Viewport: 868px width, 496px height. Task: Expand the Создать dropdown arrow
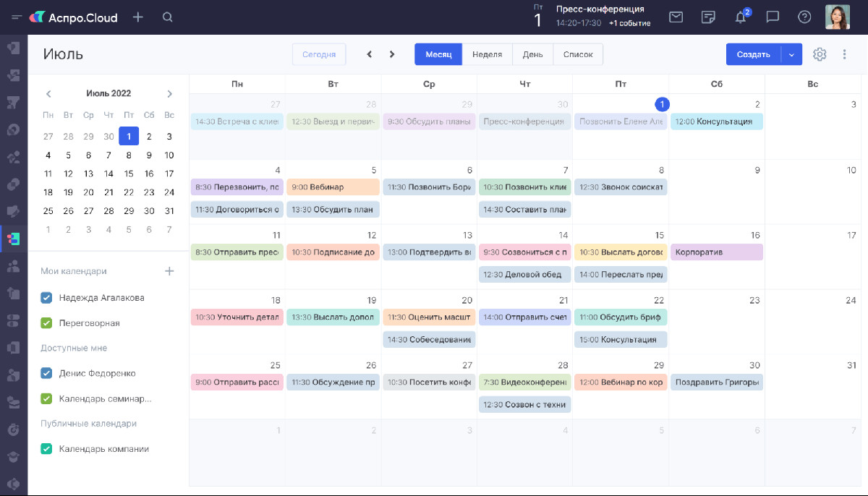tap(791, 54)
